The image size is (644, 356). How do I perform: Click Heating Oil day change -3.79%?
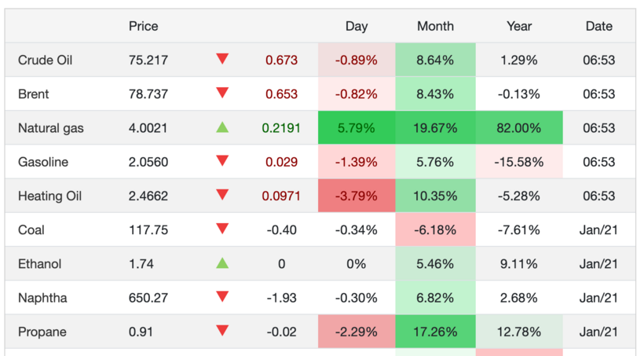coord(356,196)
